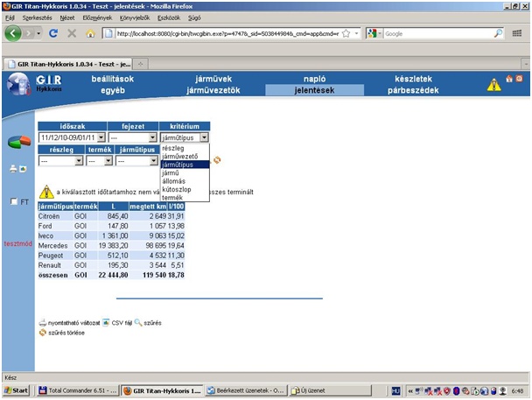Image resolution: width=532 pixels, height=400 pixels.
Task: Open the időszak date range dropdown
Action: pos(101,137)
